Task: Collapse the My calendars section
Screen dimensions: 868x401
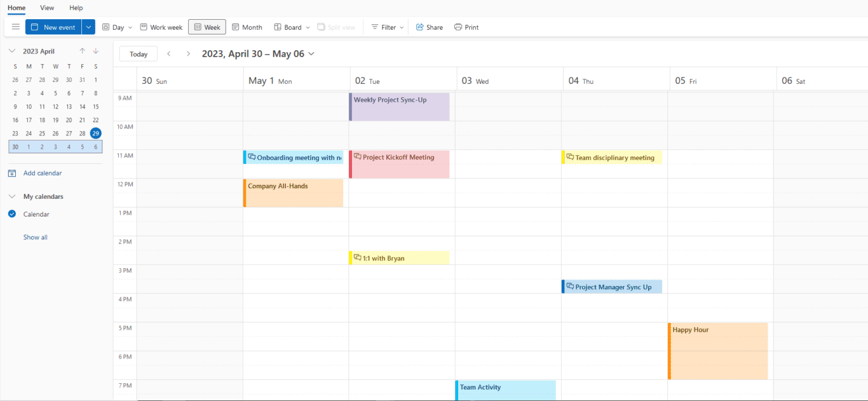Action: pos(12,196)
